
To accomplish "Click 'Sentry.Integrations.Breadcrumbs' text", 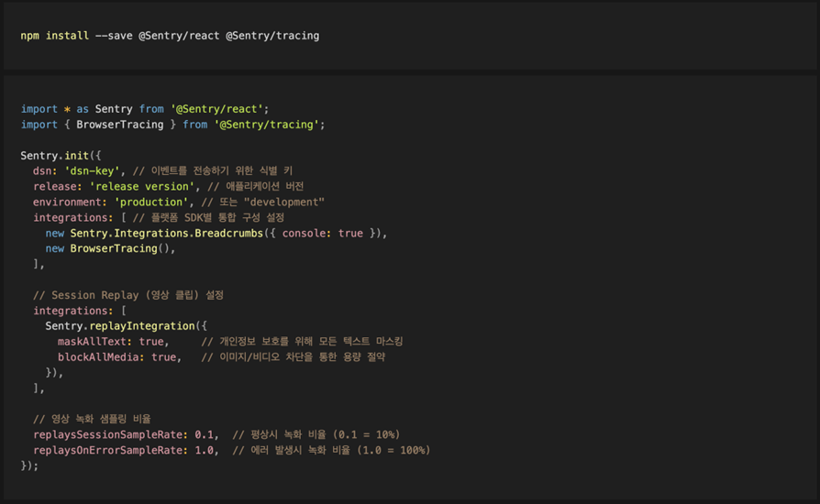I will click(166, 233).
